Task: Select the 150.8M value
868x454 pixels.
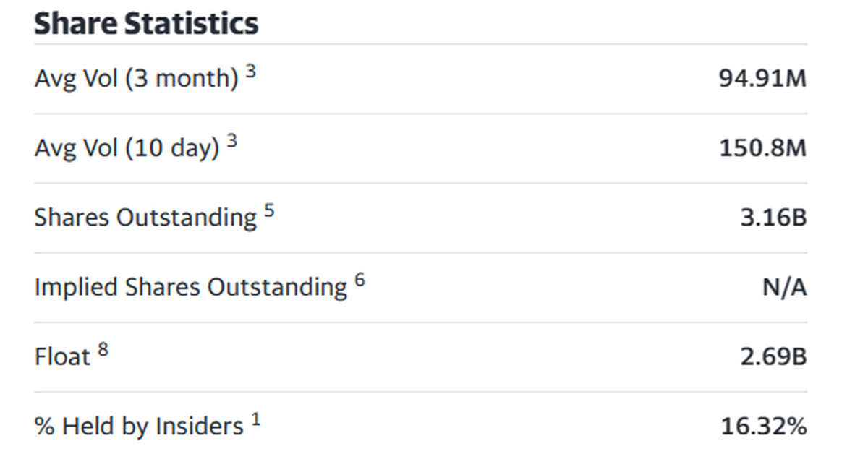Action: [x=762, y=149]
